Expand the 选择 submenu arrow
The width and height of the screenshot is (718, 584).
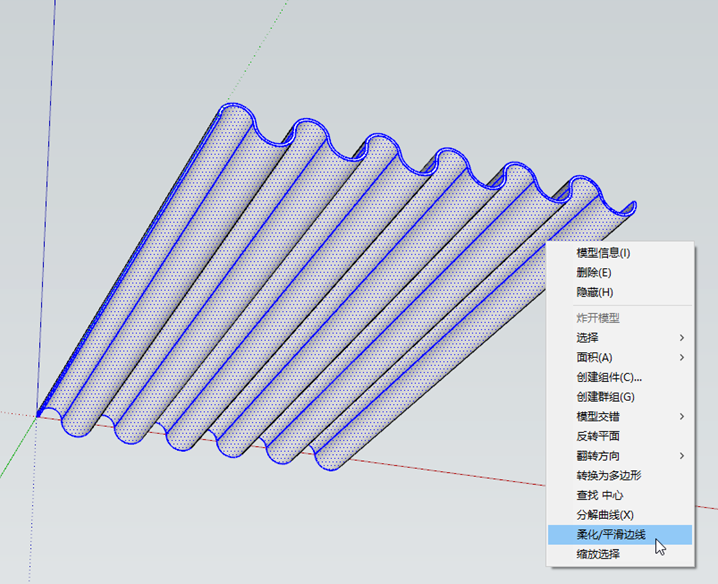[x=682, y=338]
